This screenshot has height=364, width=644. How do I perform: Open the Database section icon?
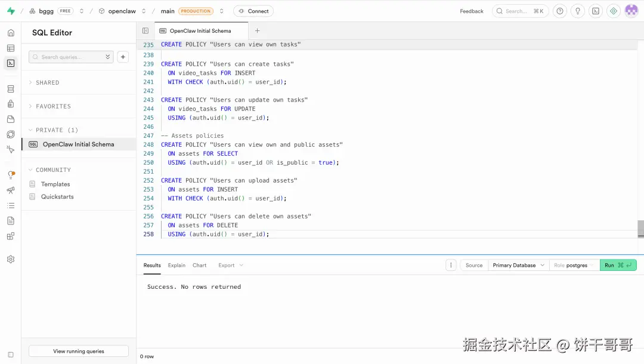coord(11,89)
